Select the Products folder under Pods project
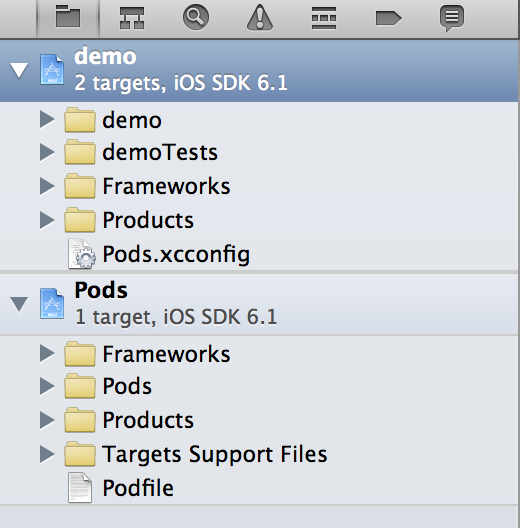520x528 pixels. tap(259, 420)
